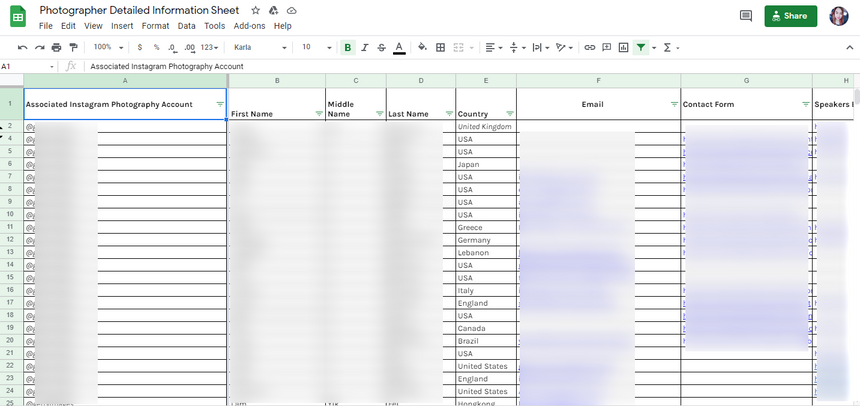Click the insert chart icon
860x406 pixels.
[x=624, y=47]
